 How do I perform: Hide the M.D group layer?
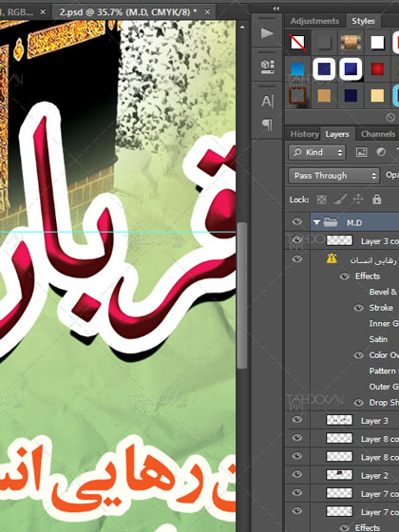click(297, 222)
